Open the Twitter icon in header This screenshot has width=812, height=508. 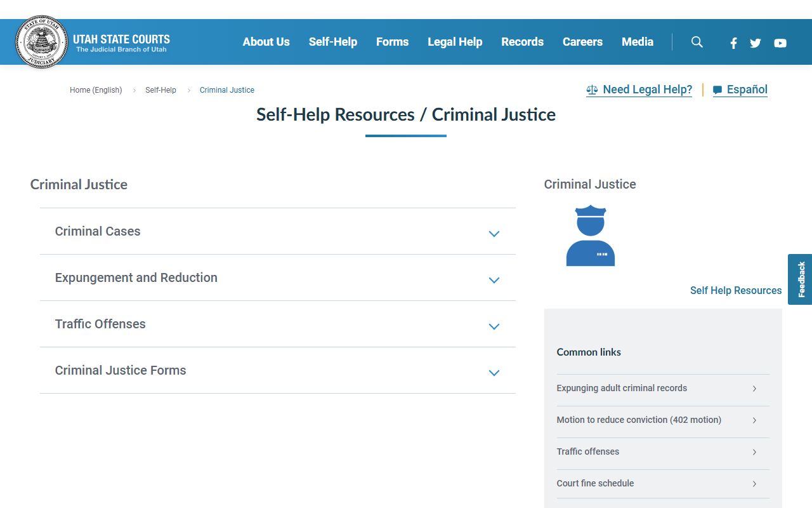coord(755,43)
